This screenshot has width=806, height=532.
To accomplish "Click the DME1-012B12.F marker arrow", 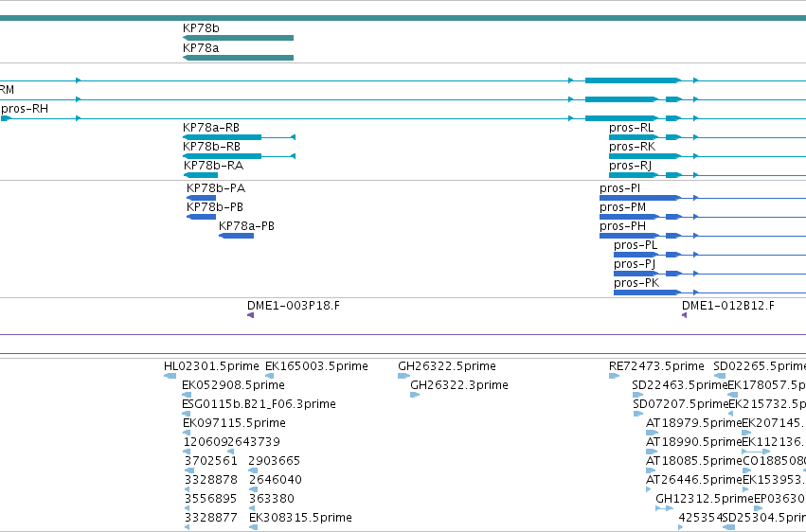I will click(x=684, y=315).
